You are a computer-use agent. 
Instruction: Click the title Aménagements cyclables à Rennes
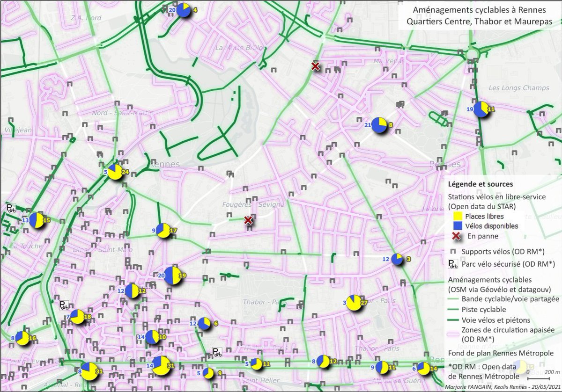(x=479, y=10)
